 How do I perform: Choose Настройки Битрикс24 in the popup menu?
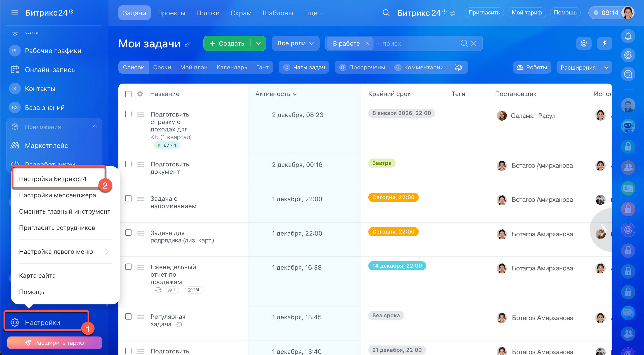pyautogui.click(x=53, y=179)
